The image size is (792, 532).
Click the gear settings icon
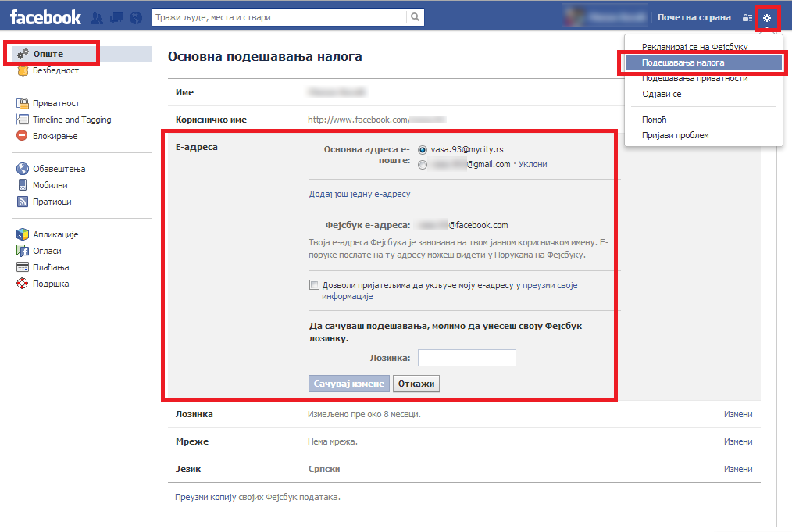click(x=767, y=18)
